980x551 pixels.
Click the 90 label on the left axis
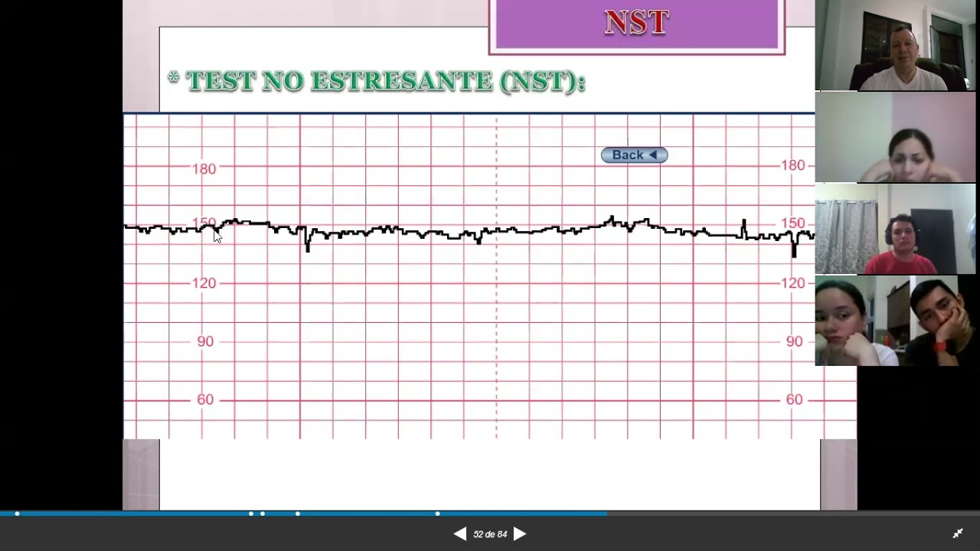205,341
